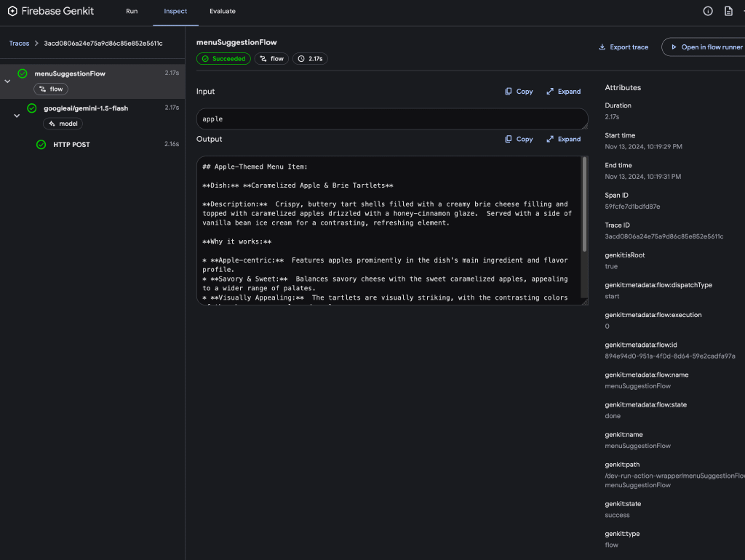Click the 2.17s duration chip
The image size is (745, 560).
click(x=310, y=58)
